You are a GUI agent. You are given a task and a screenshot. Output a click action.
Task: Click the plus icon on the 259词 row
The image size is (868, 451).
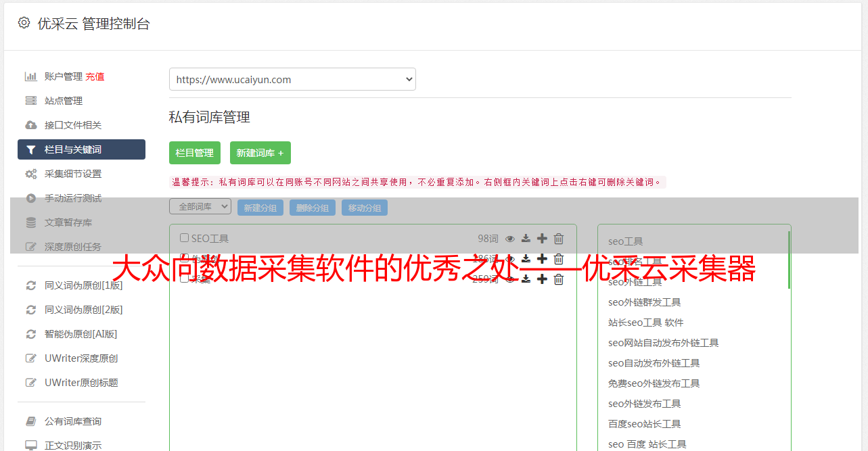click(542, 279)
